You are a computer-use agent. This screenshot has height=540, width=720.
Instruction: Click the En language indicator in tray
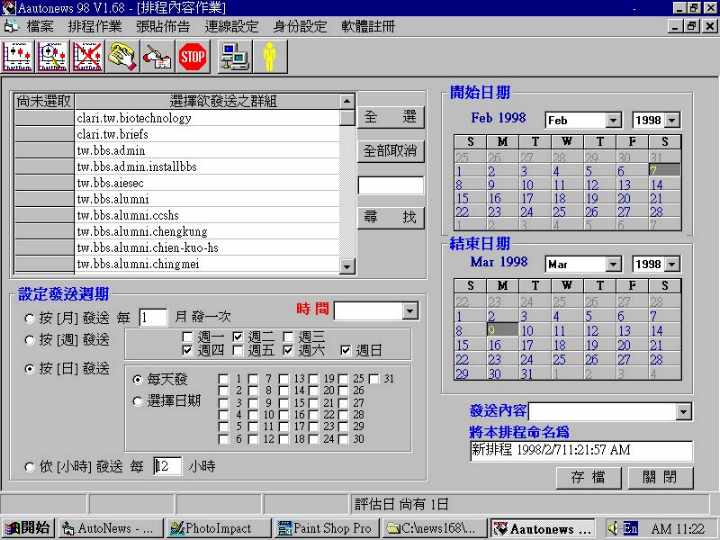(x=630, y=529)
